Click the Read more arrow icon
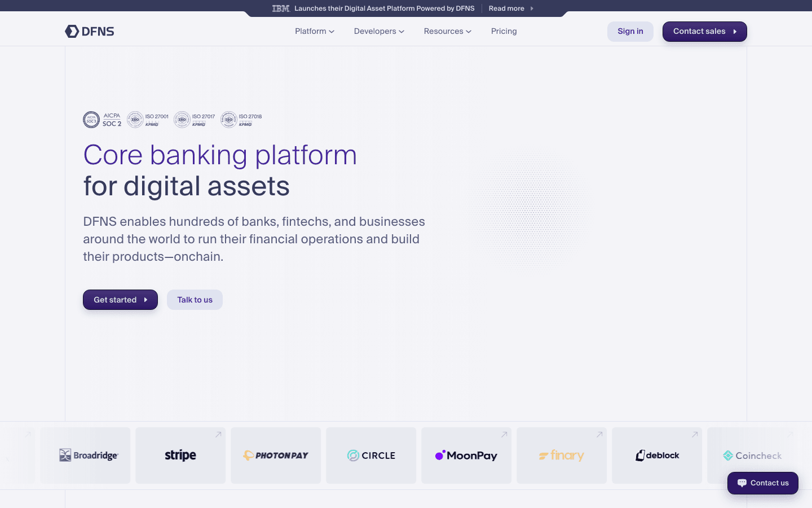 pos(532,8)
